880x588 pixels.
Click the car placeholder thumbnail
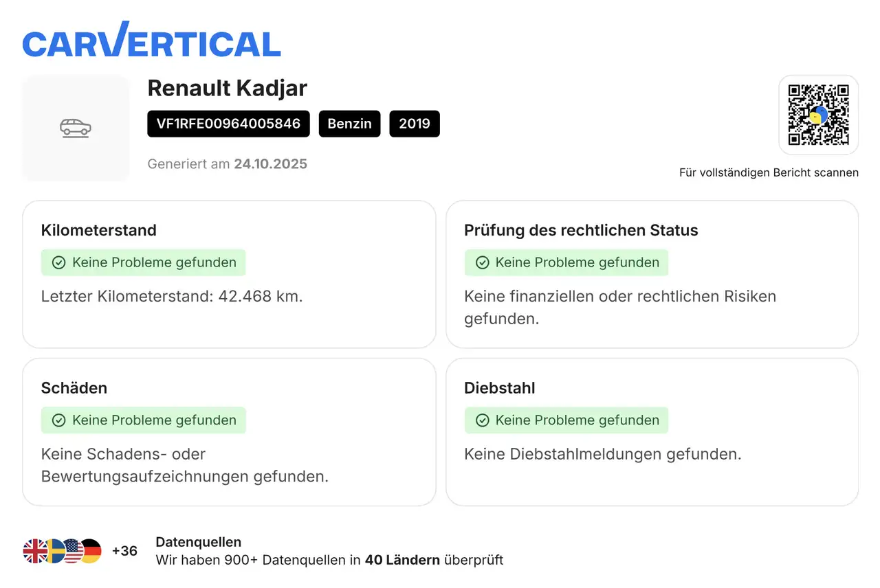coord(76,128)
